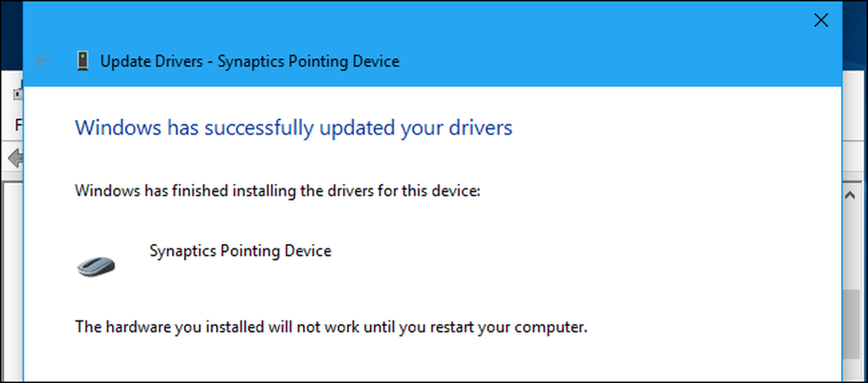
Task: Click the device icon beside Update Drivers title
Action: pyautogui.click(x=82, y=61)
